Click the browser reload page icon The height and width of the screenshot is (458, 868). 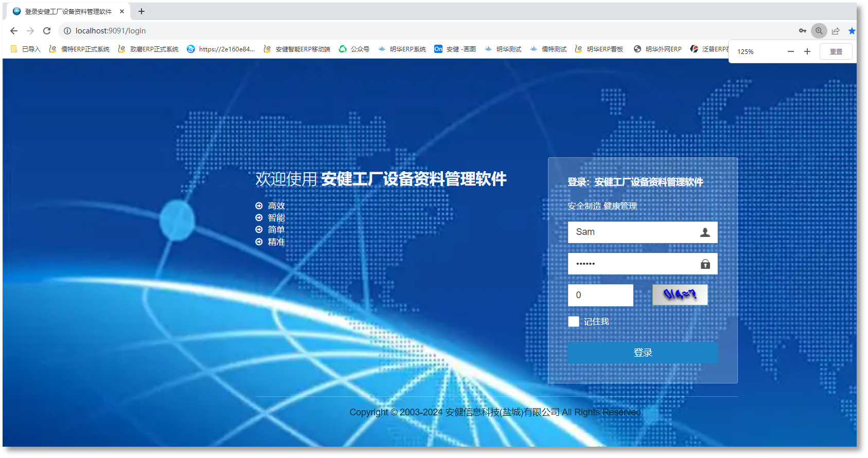[x=47, y=31]
